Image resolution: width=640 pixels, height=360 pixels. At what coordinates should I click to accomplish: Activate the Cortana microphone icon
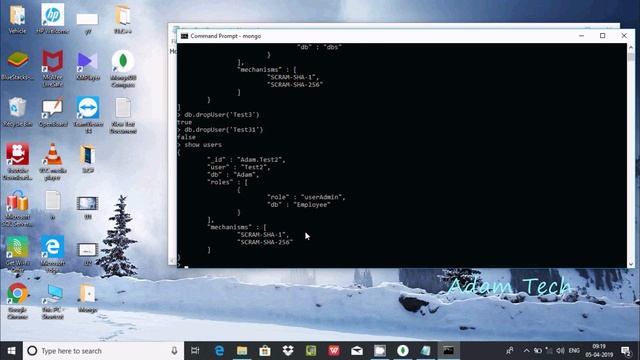pyautogui.click(x=174, y=351)
